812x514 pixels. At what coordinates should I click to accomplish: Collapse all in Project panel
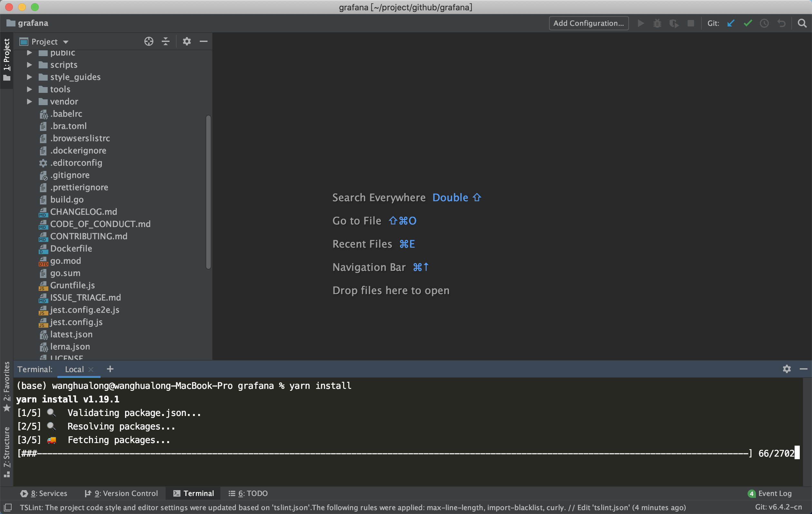pyautogui.click(x=166, y=41)
